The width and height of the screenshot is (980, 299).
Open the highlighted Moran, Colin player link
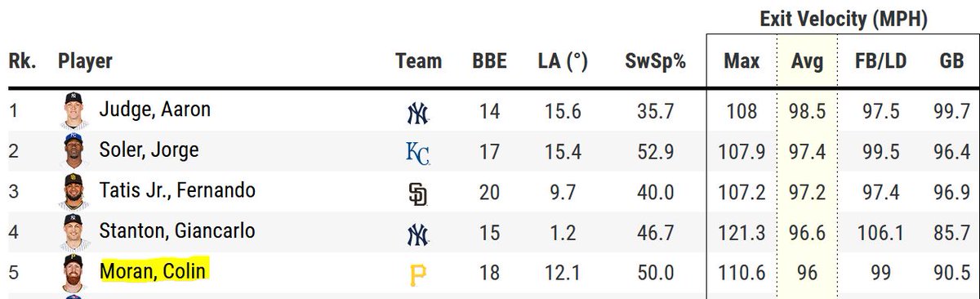pos(154,270)
